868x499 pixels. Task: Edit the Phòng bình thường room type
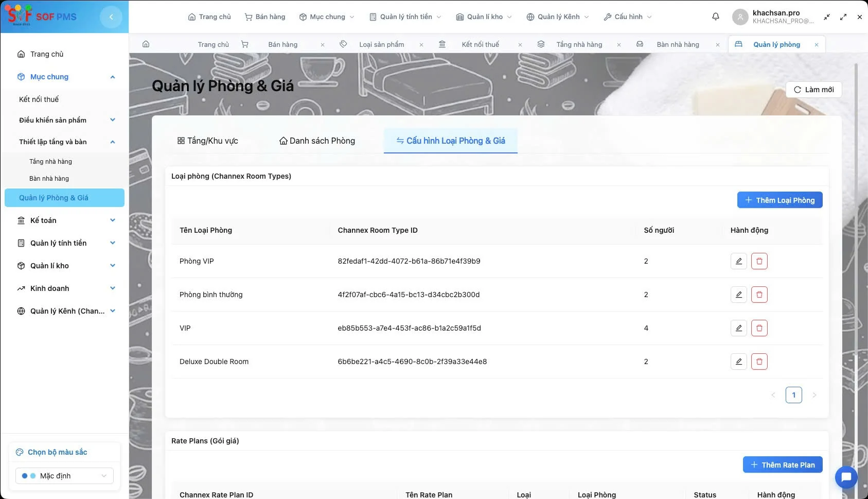pyautogui.click(x=738, y=295)
